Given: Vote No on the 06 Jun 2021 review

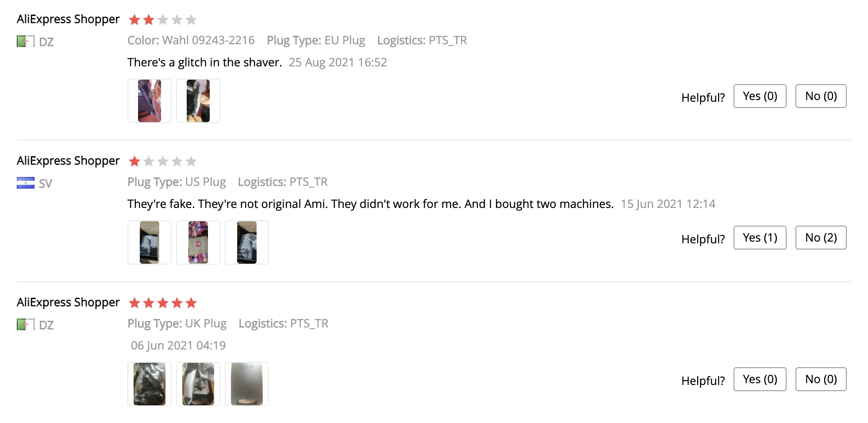Looking at the screenshot, I should pyautogui.click(x=821, y=379).
